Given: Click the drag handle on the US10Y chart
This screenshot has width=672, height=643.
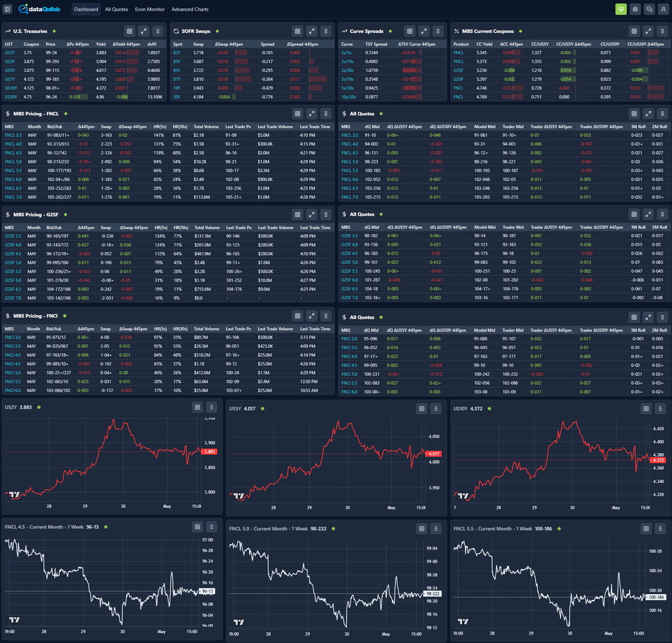Looking at the screenshot, I should click(x=660, y=409).
